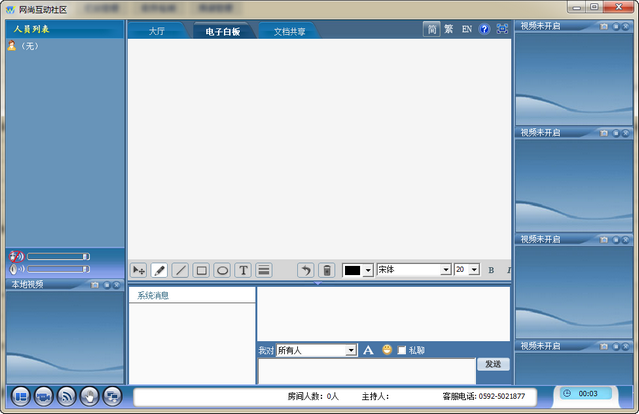Expand the 所有人 recipient dropdown
This screenshot has width=639, height=414.
tap(351, 350)
